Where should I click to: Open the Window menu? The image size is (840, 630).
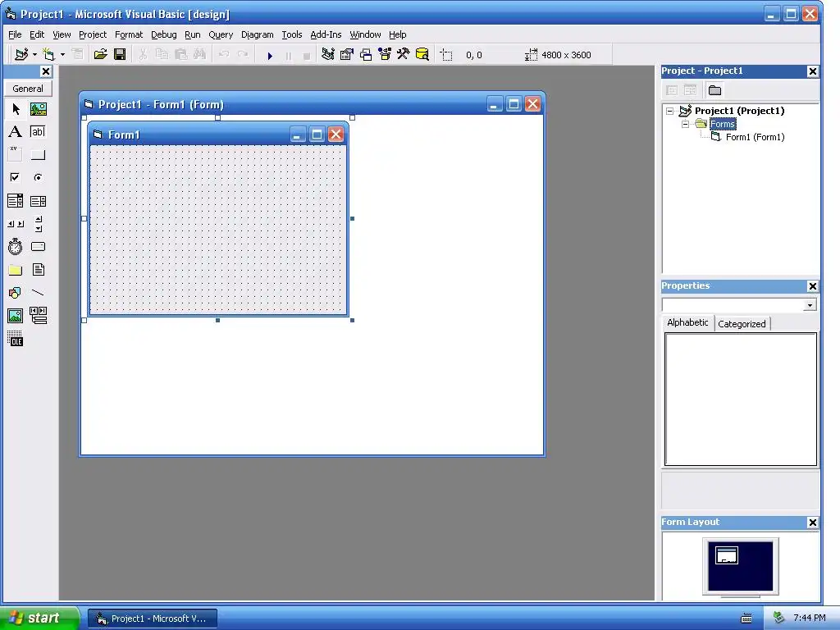pos(365,34)
